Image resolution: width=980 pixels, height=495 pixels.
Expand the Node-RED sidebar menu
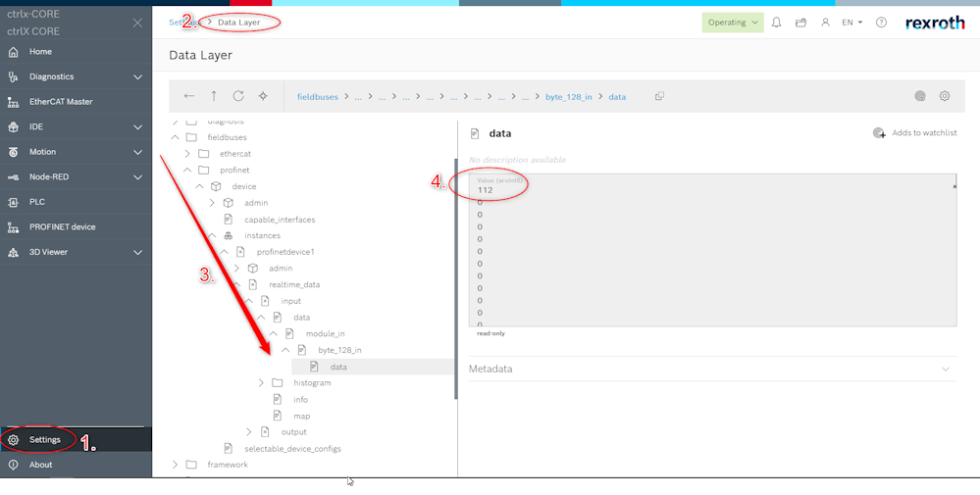(138, 177)
